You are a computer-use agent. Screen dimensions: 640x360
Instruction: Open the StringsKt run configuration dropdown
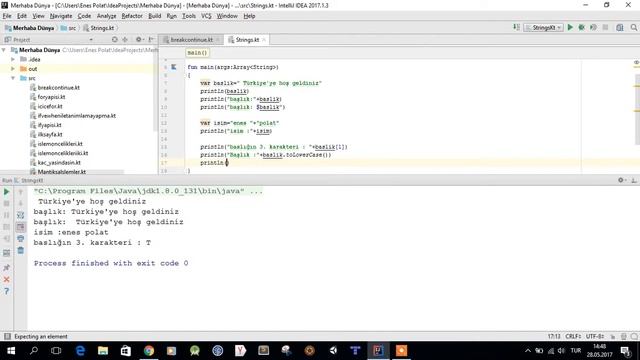coord(544,27)
